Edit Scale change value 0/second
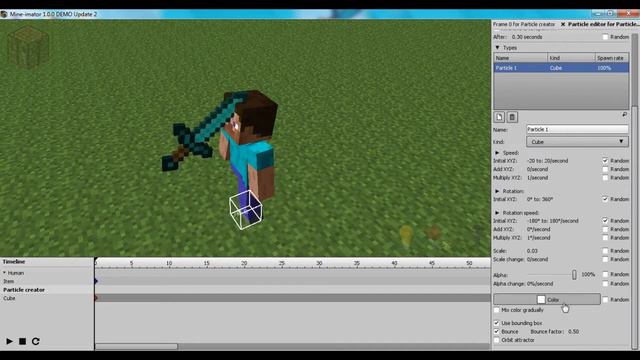 (x=538, y=259)
